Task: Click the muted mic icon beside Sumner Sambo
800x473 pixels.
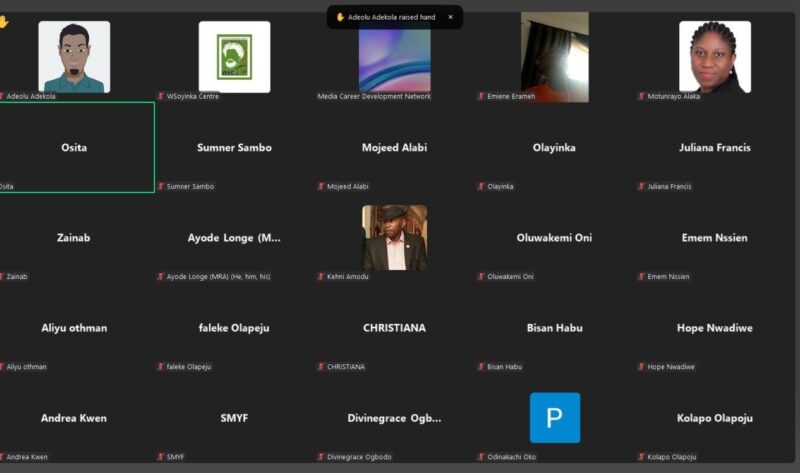Action: pos(161,186)
